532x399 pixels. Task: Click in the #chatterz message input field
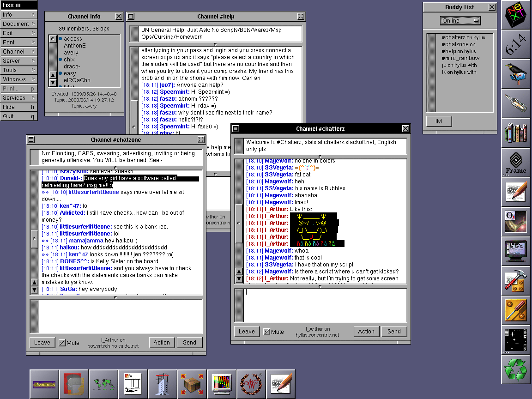(x=325, y=305)
